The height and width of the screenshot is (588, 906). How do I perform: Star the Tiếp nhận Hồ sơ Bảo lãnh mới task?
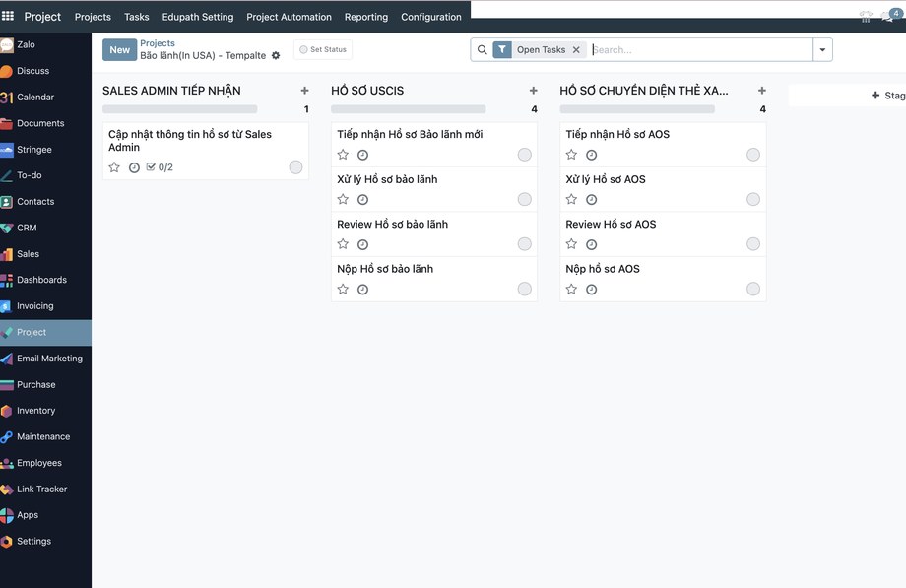tap(343, 155)
